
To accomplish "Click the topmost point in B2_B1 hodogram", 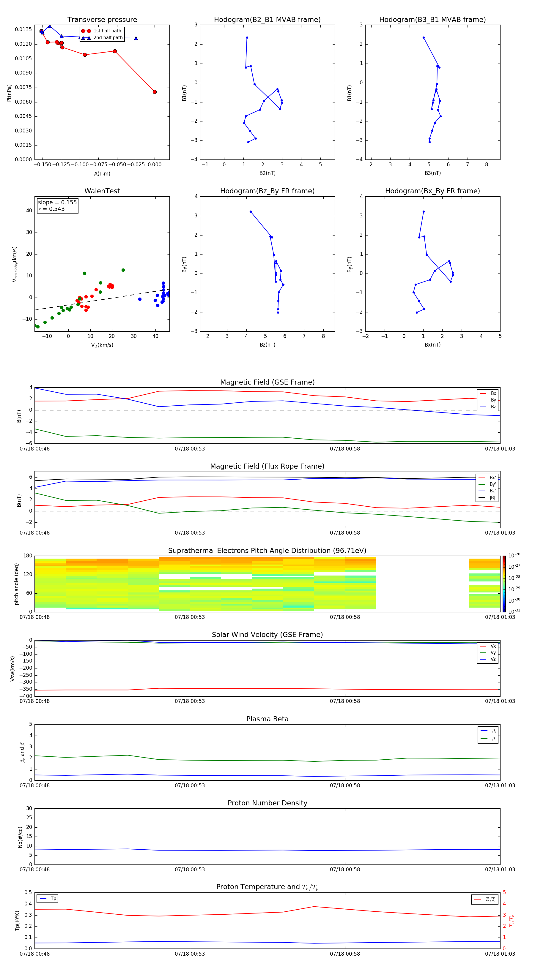I will coord(247,38).
